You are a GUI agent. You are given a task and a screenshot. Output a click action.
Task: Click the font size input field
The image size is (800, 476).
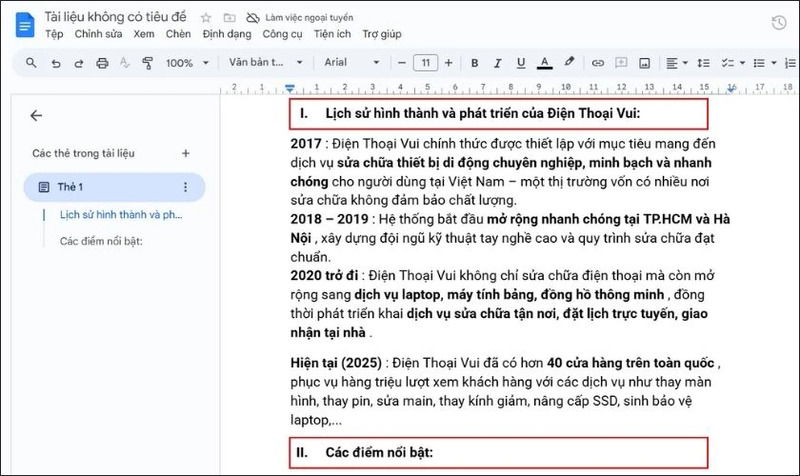point(426,63)
